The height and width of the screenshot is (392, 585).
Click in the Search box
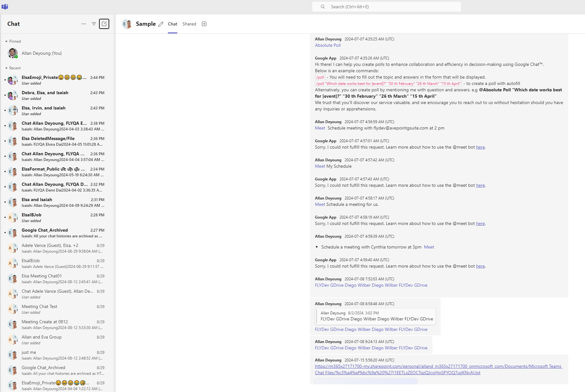(387, 7)
